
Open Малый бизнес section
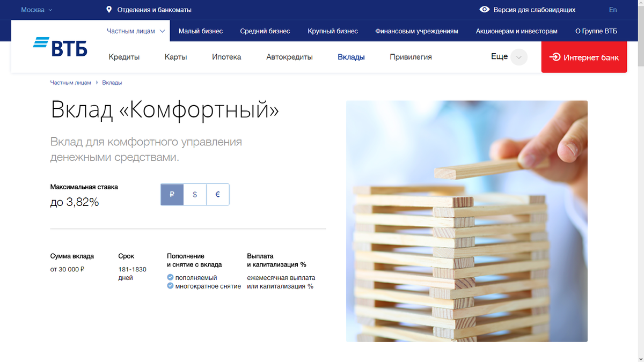[x=201, y=31]
